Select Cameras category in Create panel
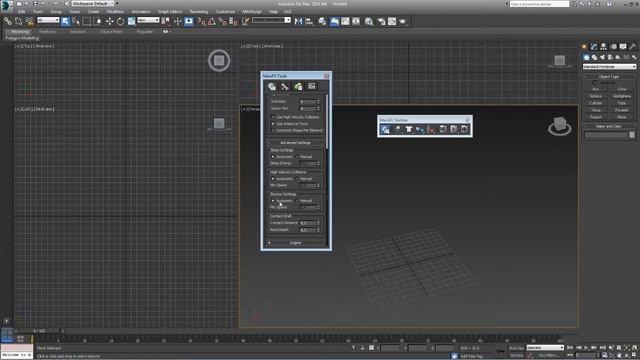This screenshot has height=360, width=640. [610, 58]
